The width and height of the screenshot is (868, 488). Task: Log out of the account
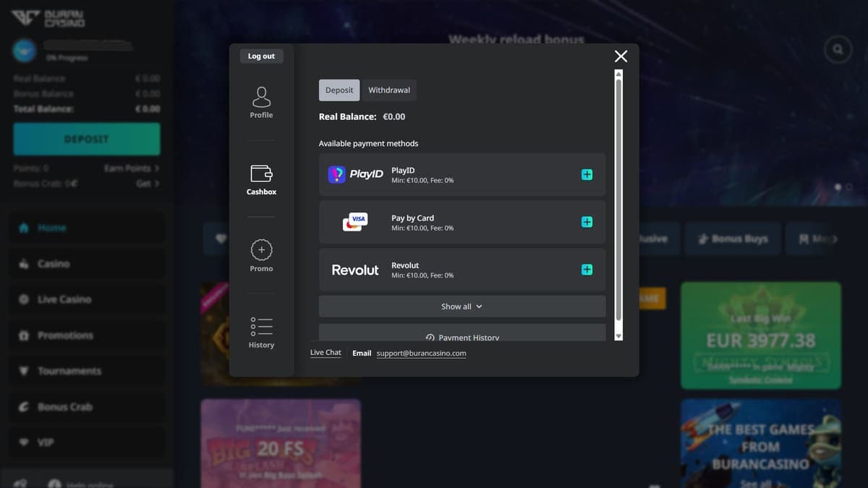261,56
